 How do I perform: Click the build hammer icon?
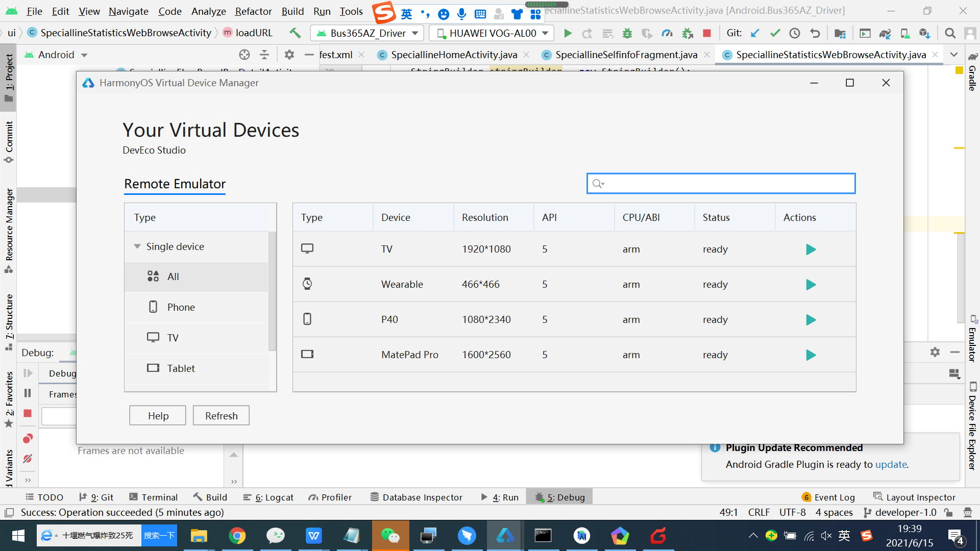(x=295, y=33)
